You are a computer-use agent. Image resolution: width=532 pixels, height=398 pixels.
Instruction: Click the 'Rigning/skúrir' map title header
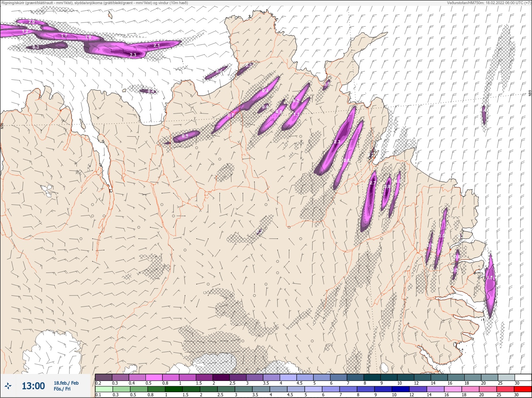95,3
